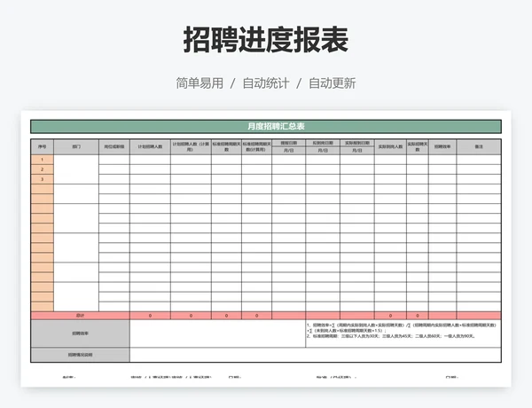
Task: Click total 0 under 计划招聘人数 column
Action: [150, 316]
